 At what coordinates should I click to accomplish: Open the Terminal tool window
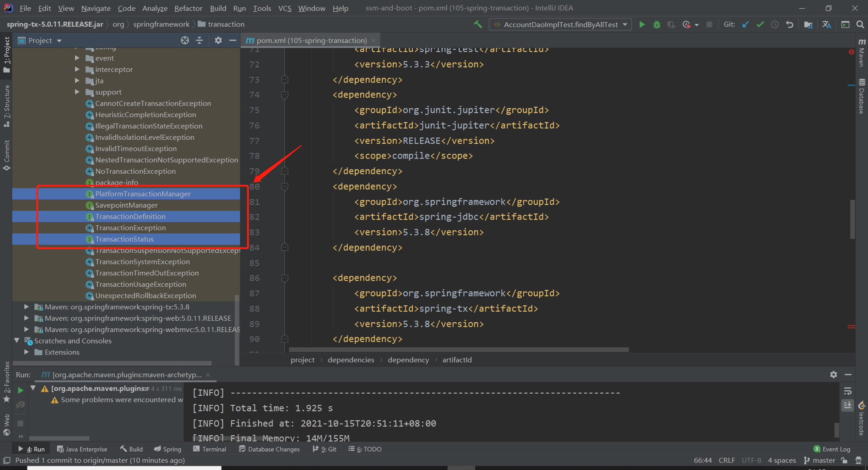(x=210, y=449)
